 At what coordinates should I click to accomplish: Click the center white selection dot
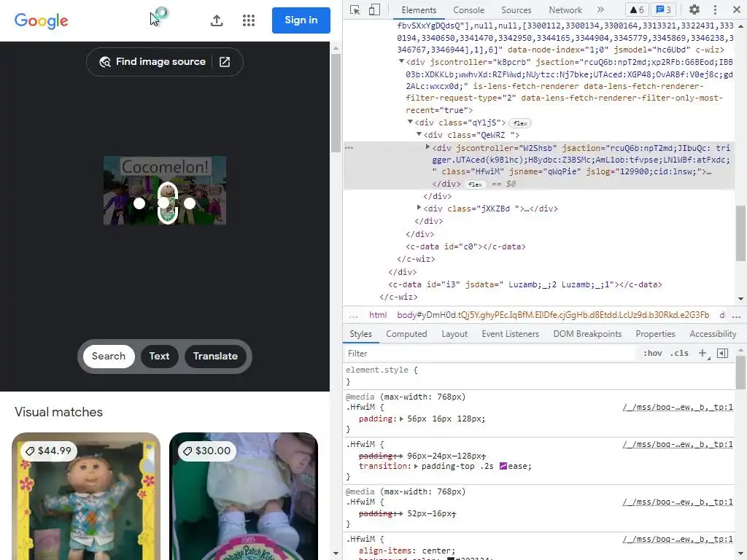coord(163,203)
